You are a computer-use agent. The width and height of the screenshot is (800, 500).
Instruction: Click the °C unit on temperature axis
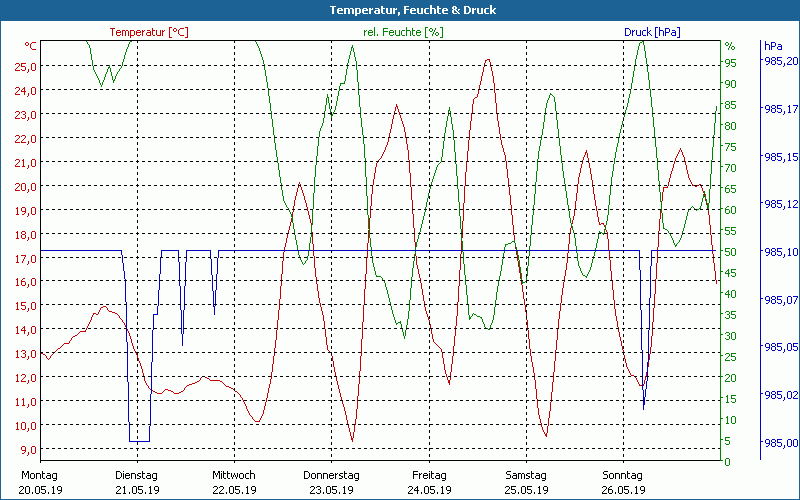pyautogui.click(x=30, y=46)
